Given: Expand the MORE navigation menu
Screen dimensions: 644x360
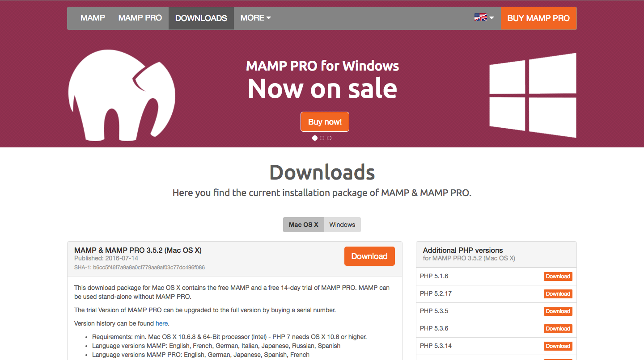Looking at the screenshot, I should click(x=255, y=18).
